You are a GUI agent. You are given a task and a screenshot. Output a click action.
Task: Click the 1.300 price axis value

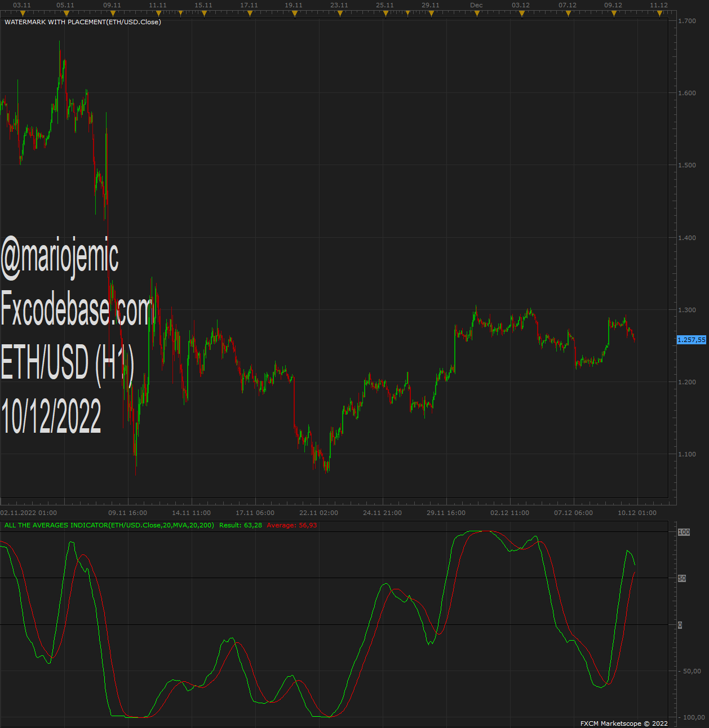[x=688, y=310]
